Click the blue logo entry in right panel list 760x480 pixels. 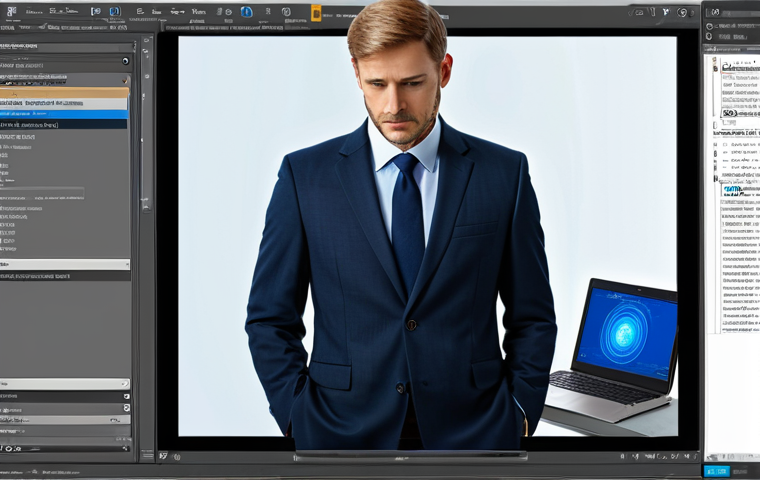coord(732,189)
